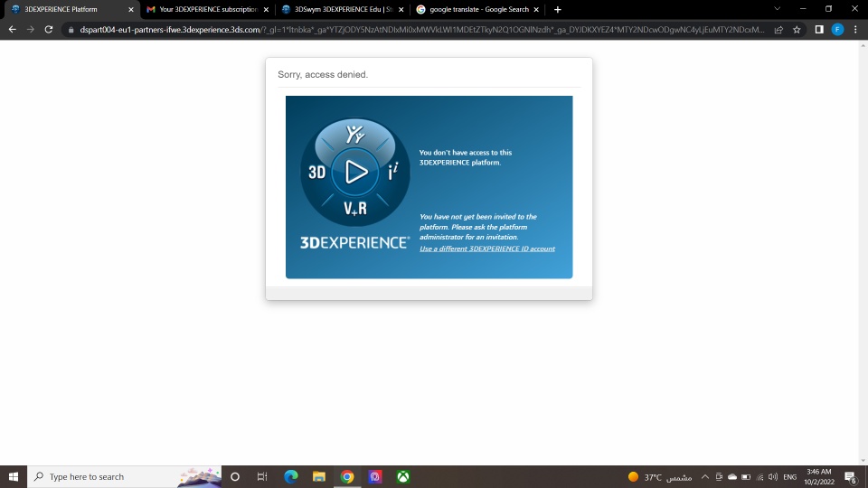
Task: Open the OneDrive cloud tray icon
Action: 731,477
